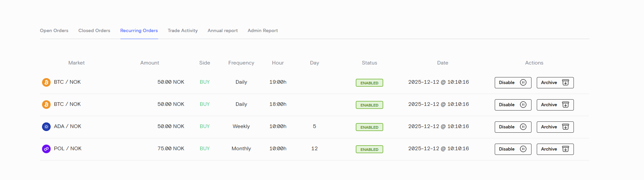Go to Trade Activity tab
The height and width of the screenshot is (180, 644).
(x=183, y=30)
